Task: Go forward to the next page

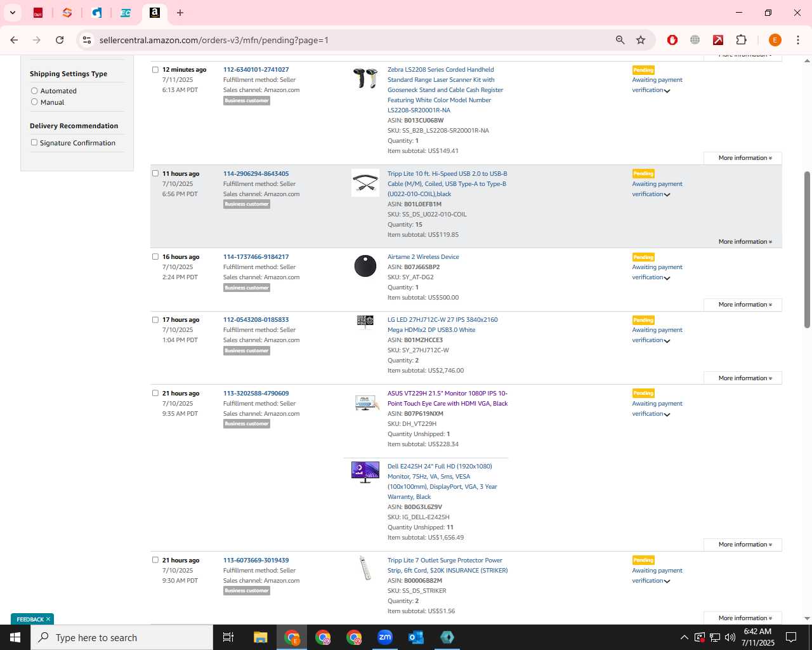Action: point(37,40)
